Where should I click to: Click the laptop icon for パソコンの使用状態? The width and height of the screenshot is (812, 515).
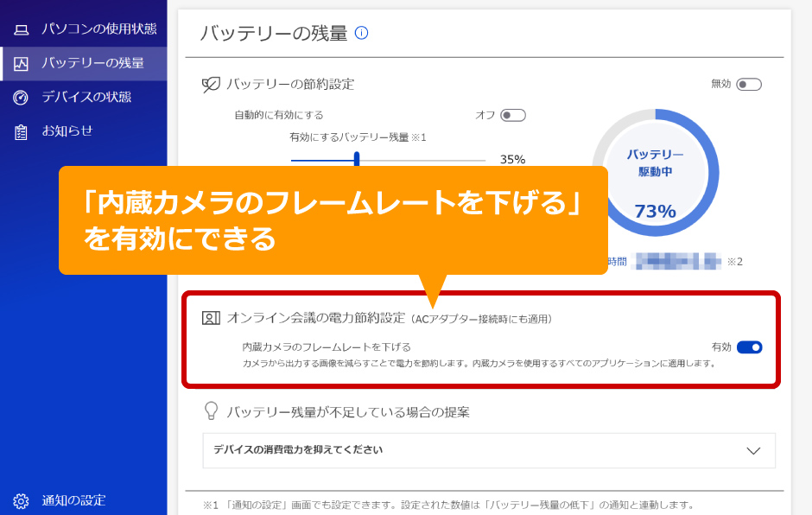point(21,29)
